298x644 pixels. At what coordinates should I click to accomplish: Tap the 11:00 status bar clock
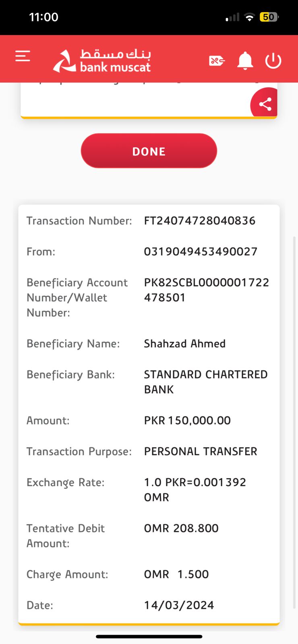44,17
